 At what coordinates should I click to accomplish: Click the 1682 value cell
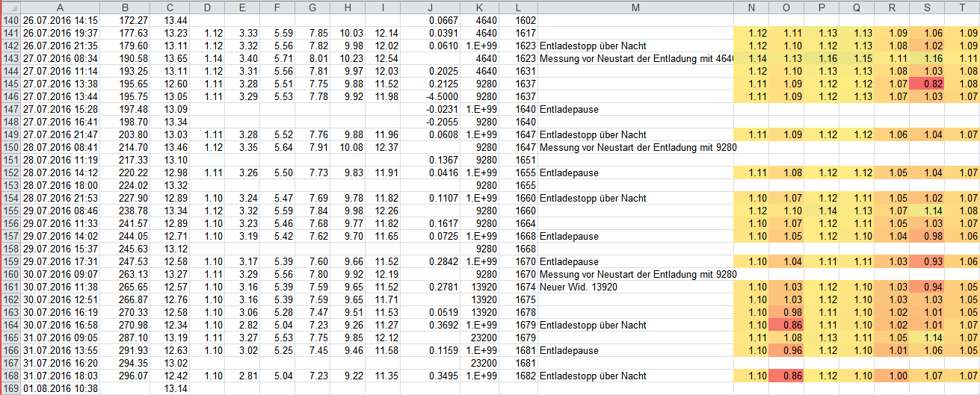[x=518, y=376]
